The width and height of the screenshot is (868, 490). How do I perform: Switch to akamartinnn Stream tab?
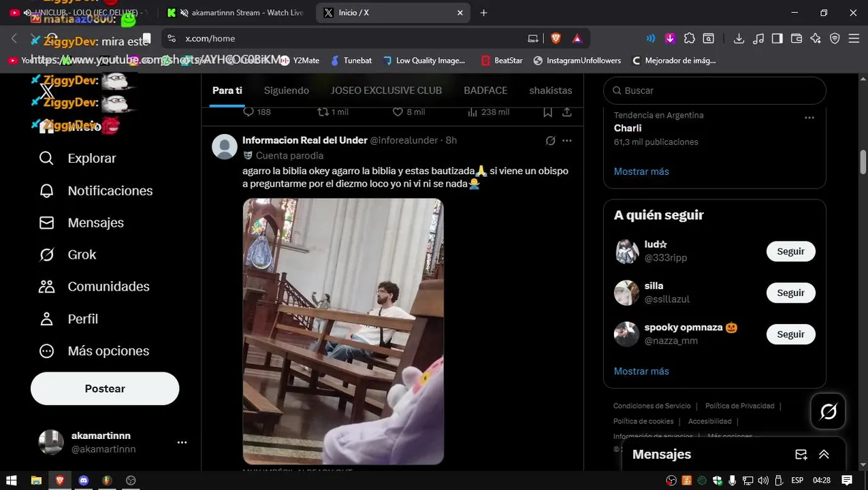click(x=237, y=13)
